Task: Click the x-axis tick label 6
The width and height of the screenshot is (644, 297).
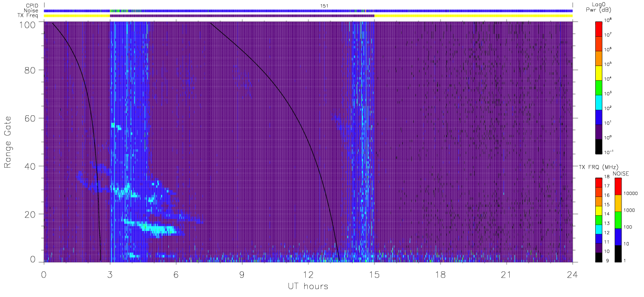Action: (176, 275)
